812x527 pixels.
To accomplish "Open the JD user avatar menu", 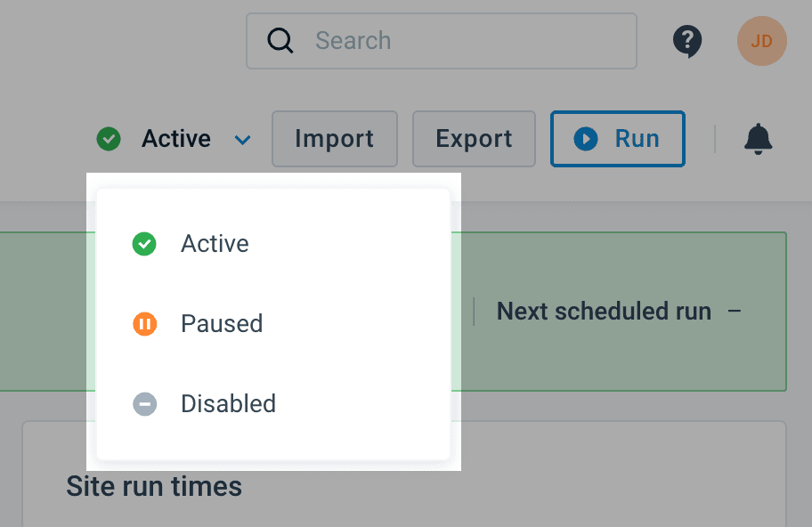I will point(761,41).
